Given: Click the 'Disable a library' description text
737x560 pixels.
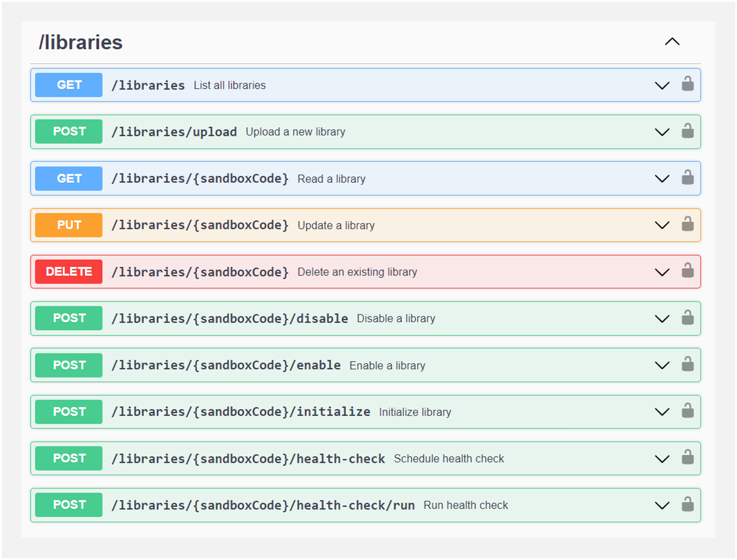Looking at the screenshot, I should (396, 319).
